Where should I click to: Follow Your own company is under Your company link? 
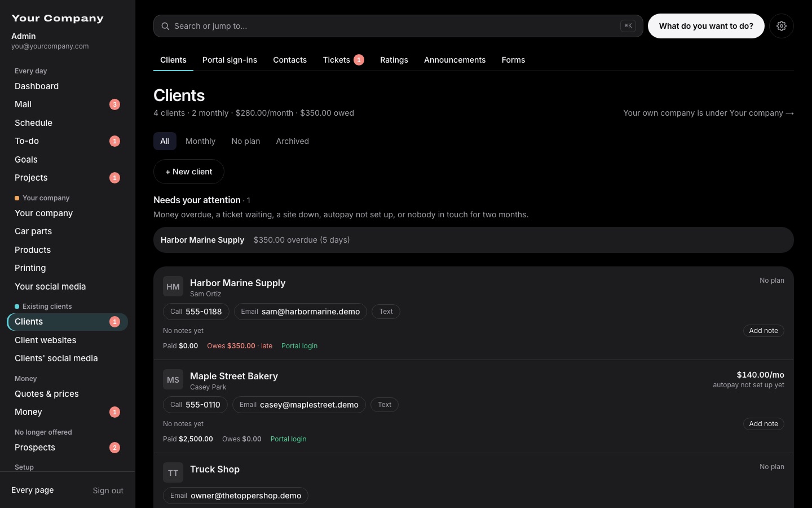click(708, 113)
